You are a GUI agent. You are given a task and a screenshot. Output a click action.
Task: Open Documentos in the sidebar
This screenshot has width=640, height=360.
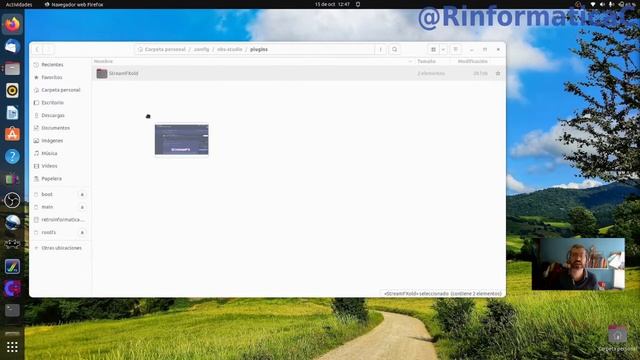(60, 128)
